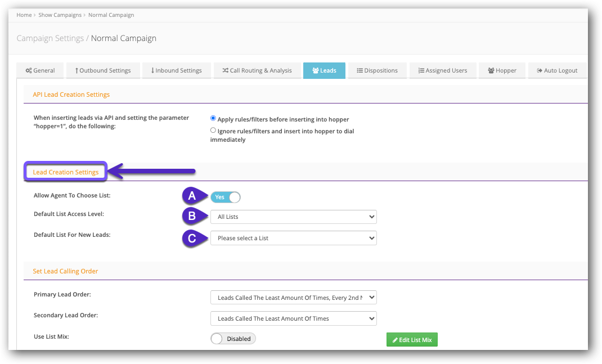602x364 pixels.
Task: Click the Hopper funnel icon
Action: coord(491,70)
